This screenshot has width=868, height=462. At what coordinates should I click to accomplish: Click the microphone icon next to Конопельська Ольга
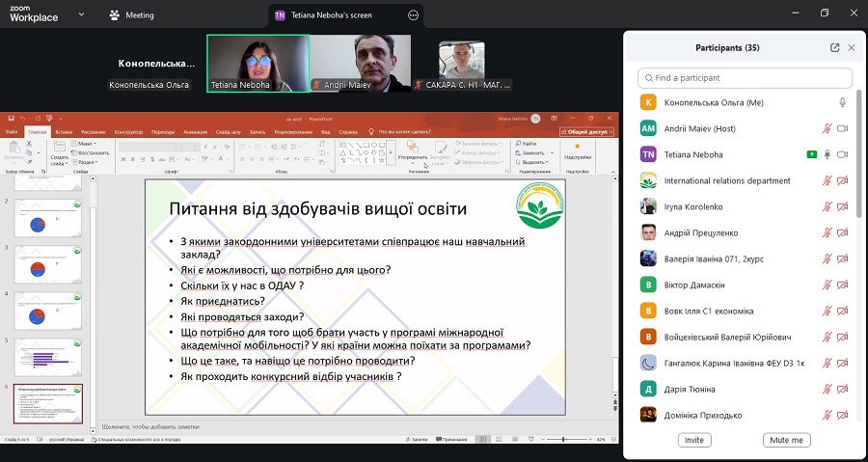842,102
